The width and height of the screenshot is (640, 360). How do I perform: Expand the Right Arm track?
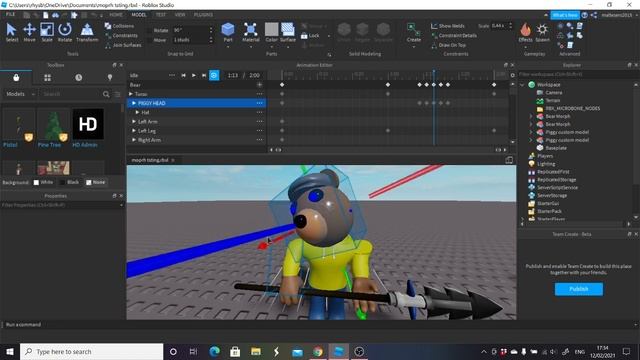(x=134, y=140)
